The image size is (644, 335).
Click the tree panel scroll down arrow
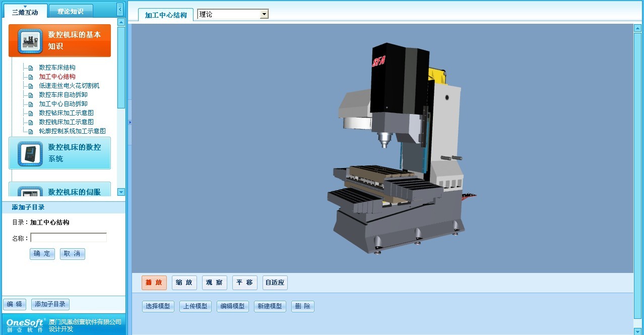[x=121, y=192]
